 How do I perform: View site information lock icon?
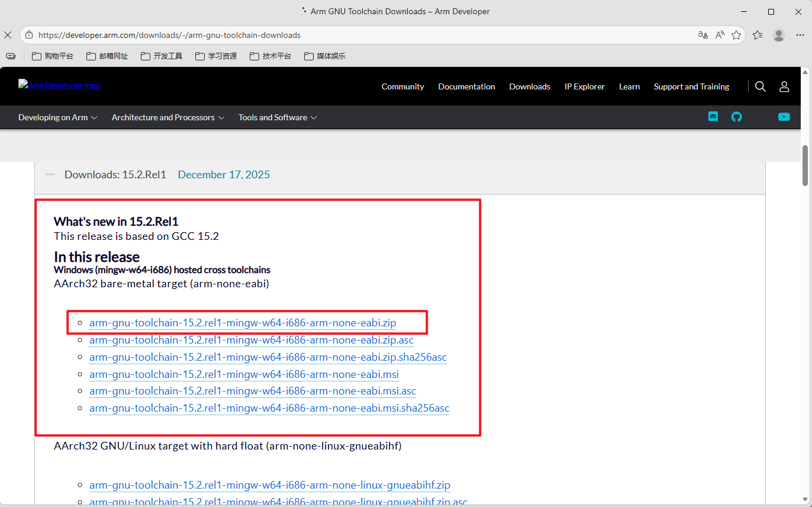pyautogui.click(x=29, y=35)
